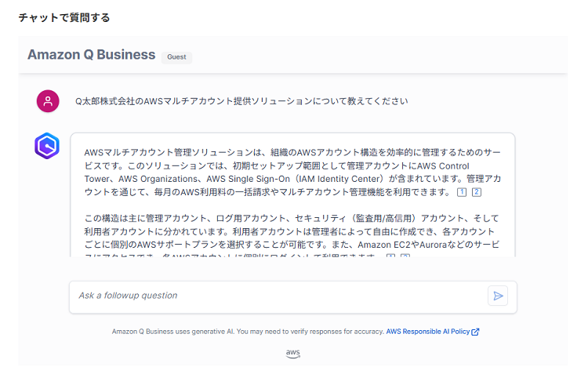Click the paragraph starting AWSマルチアカウント管理ソリューション
Viewport: 588px width, 374px height.
(292, 172)
